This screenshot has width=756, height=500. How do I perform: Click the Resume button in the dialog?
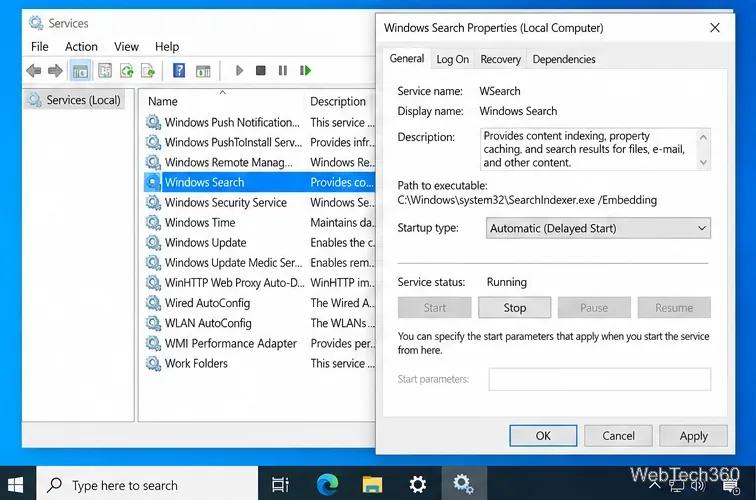pos(674,308)
